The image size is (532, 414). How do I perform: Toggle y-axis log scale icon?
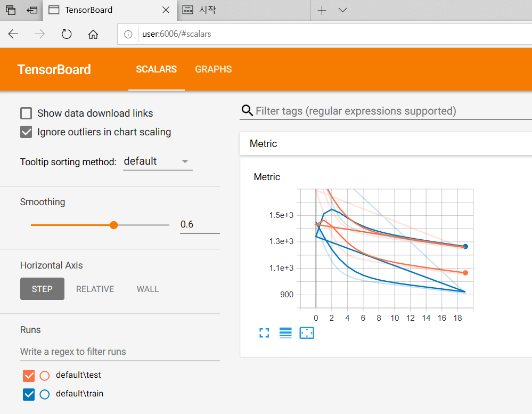[x=285, y=333]
